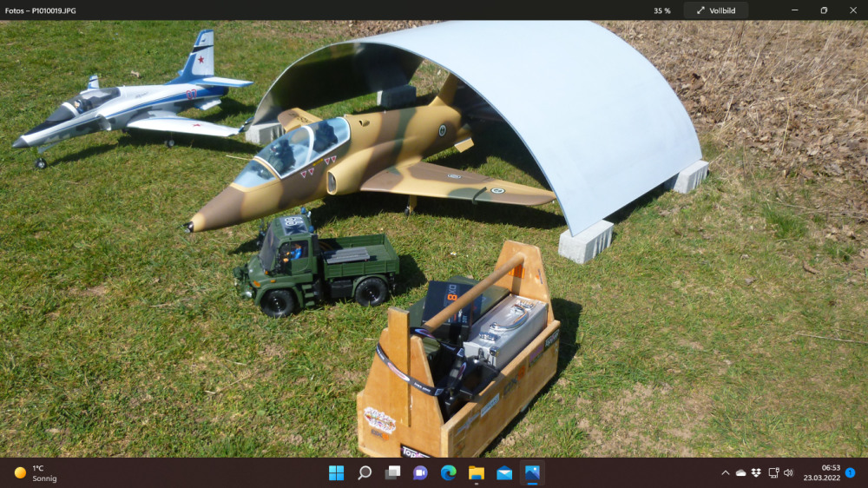Open the Windows Start menu
This screenshot has width=868, height=488.
336,472
